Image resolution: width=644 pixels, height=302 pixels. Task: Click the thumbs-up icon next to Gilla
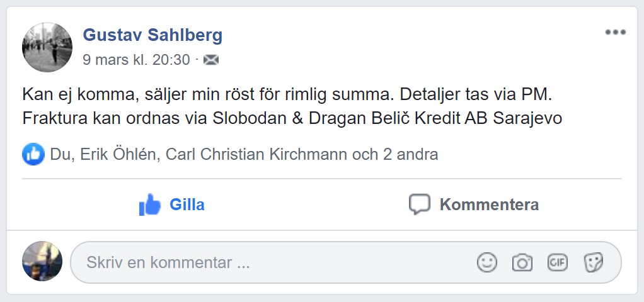[x=150, y=204]
